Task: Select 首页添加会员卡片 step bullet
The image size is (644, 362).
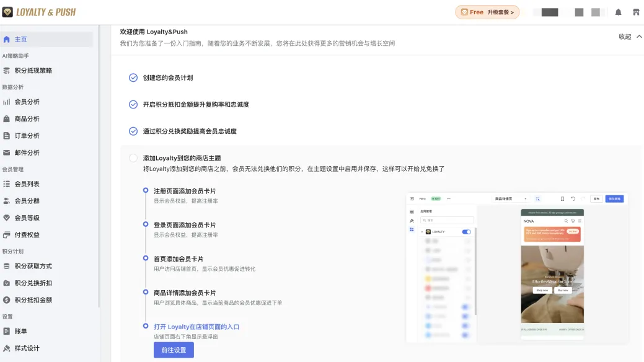Action: pyautogui.click(x=146, y=258)
